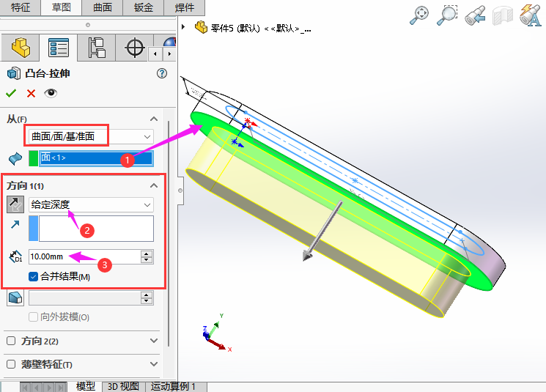Open the DimXpertManager crosshair tab

tap(135, 48)
